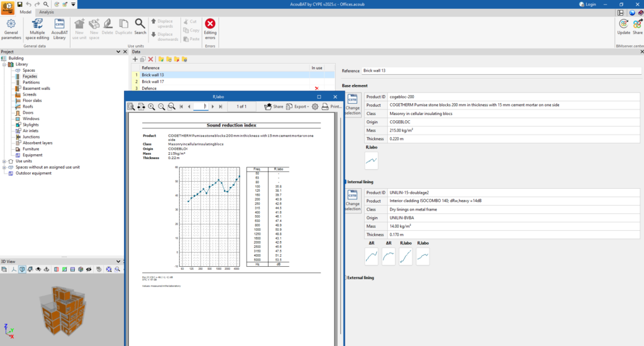Zoom in on the report preview

coord(152,107)
